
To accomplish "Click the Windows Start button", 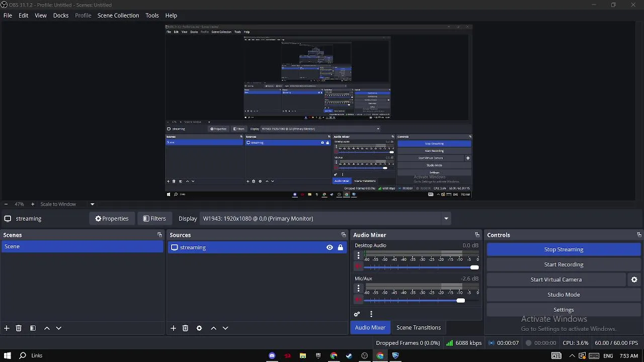I will pos(7,355).
